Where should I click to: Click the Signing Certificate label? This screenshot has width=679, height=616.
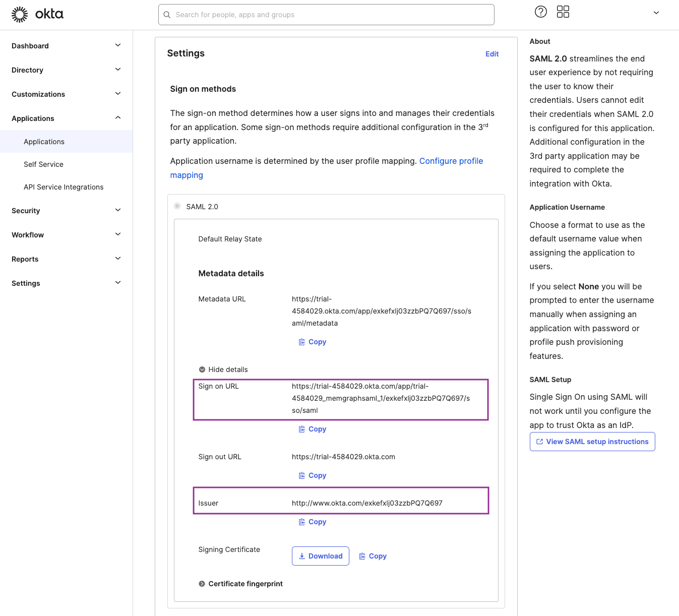pyautogui.click(x=229, y=549)
